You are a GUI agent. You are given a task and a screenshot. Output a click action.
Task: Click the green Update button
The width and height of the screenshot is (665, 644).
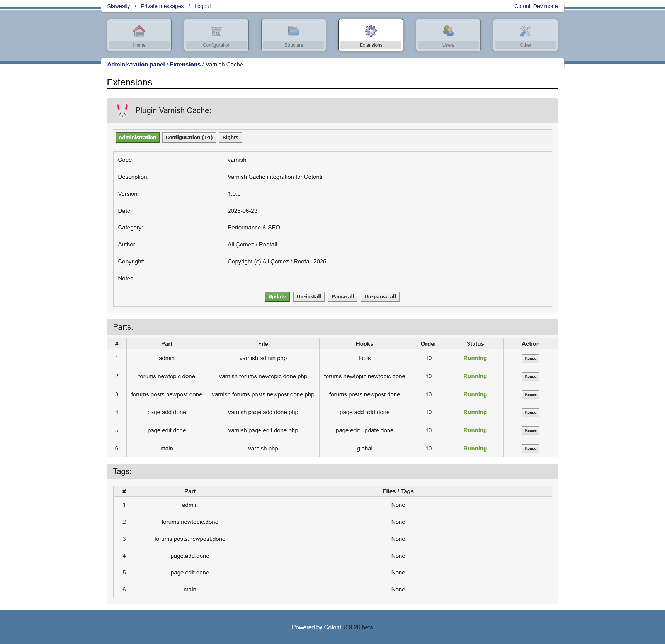click(x=277, y=297)
